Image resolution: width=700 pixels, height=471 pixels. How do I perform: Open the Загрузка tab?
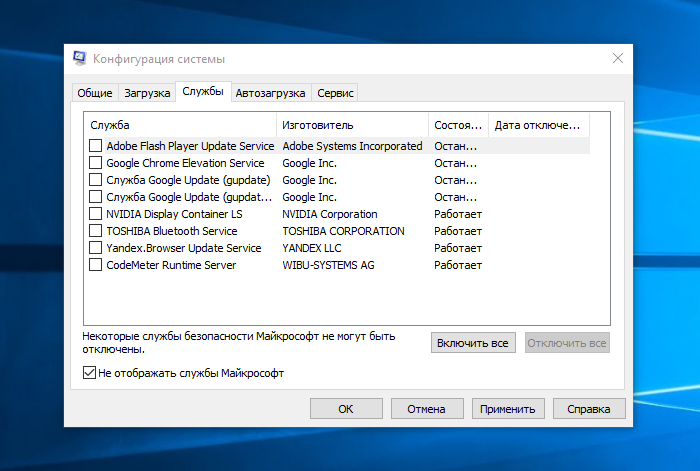point(147,93)
